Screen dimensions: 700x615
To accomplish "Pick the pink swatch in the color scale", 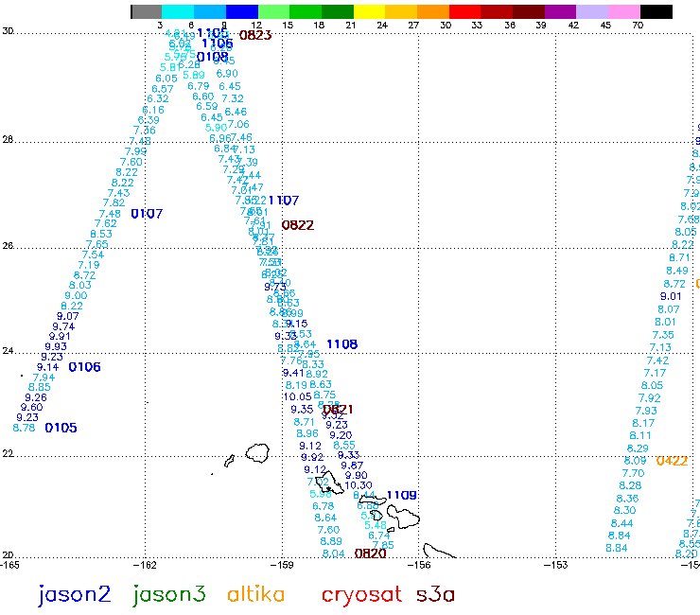I will click(624, 11).
